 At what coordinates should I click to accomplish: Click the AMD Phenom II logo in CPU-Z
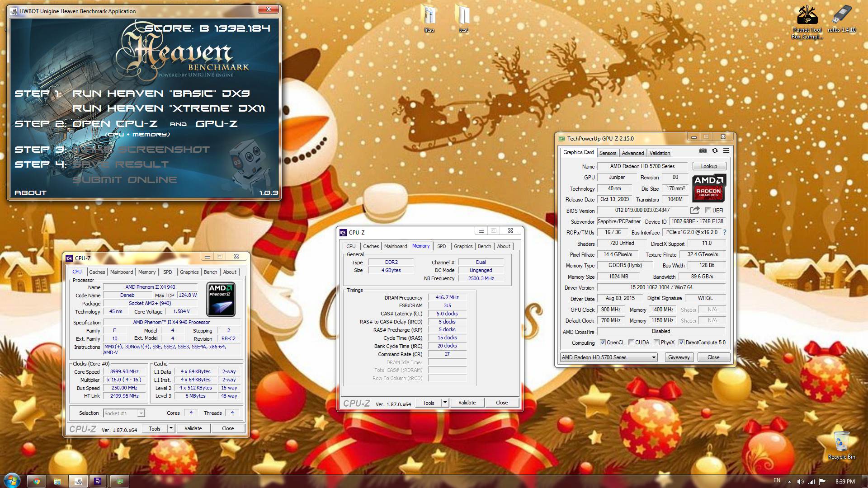point(221,299)
